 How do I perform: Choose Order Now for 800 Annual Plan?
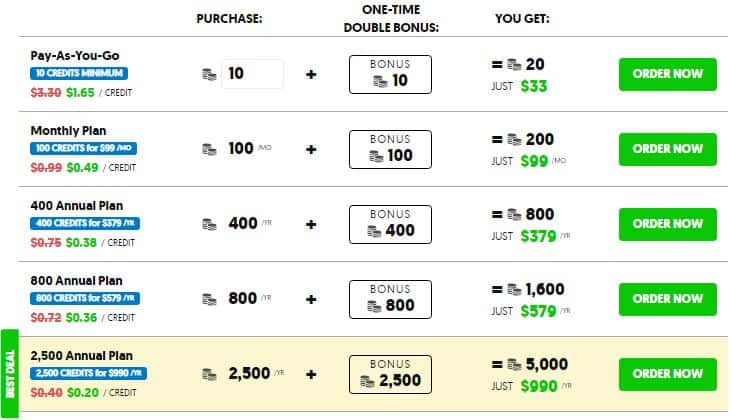click(x=668, y=298)
